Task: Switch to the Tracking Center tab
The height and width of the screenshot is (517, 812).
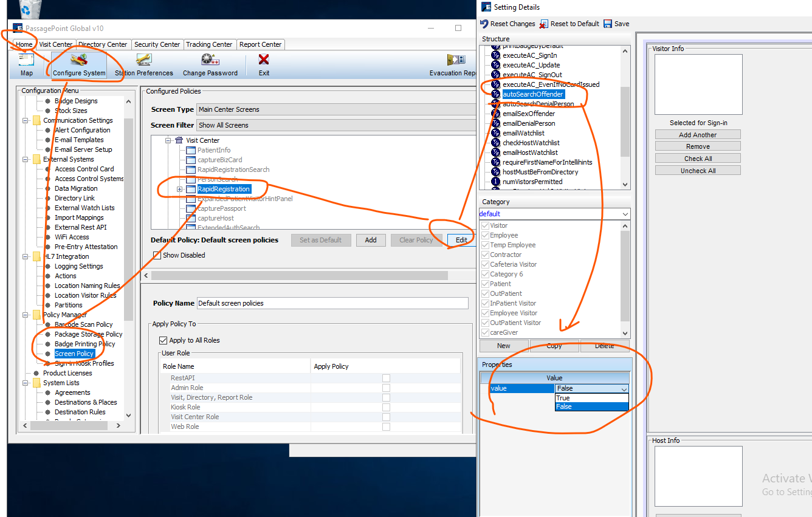Action: (x=209, y=44)
